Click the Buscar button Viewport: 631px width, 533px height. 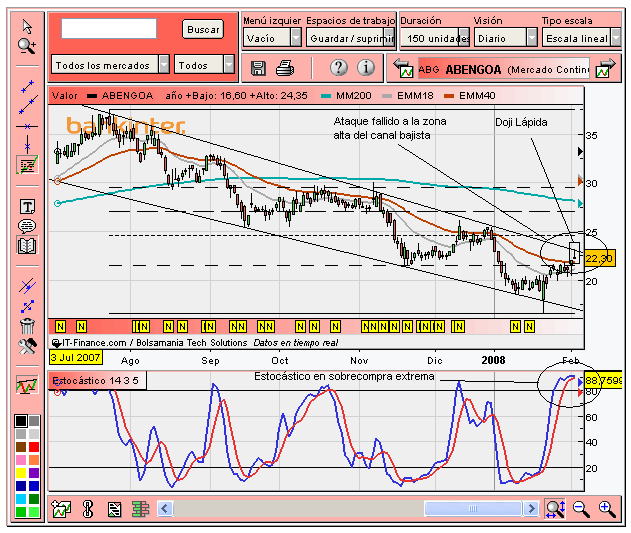[203, 29]
